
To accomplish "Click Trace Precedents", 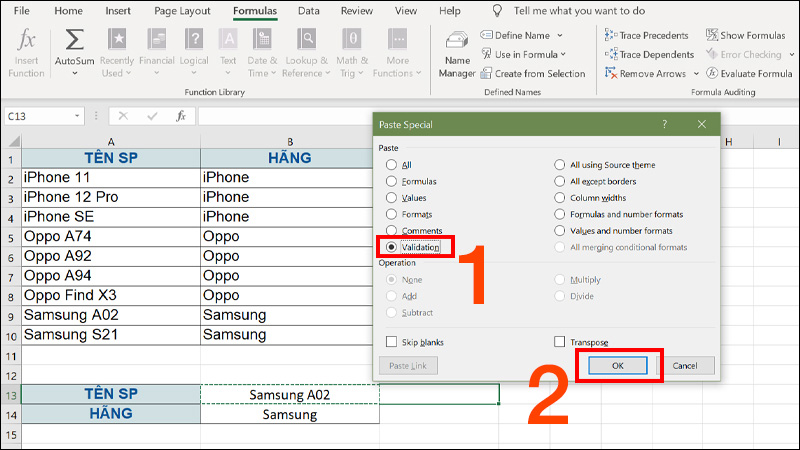I will (x=646, y=35).
